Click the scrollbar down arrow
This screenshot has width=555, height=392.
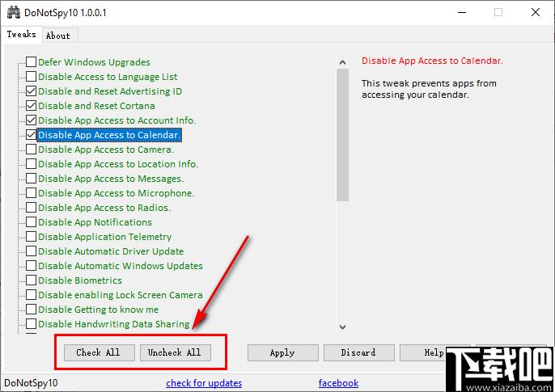342,327
